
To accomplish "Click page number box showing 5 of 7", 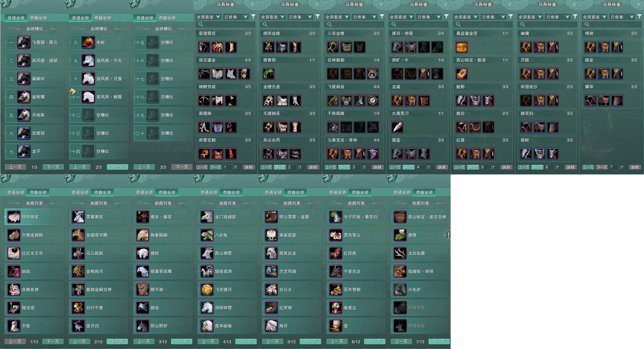I will click(x=485, y=167).
